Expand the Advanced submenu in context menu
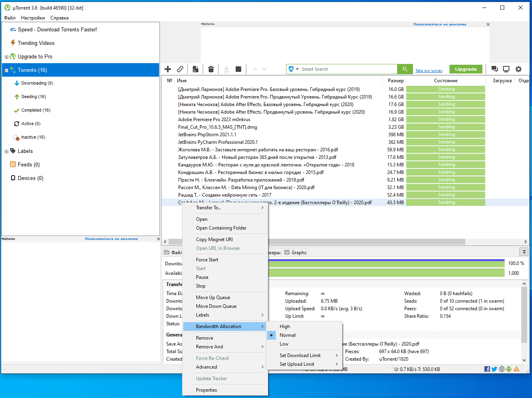The height and width of the screenshot is (398, 532). pos(225,367)
